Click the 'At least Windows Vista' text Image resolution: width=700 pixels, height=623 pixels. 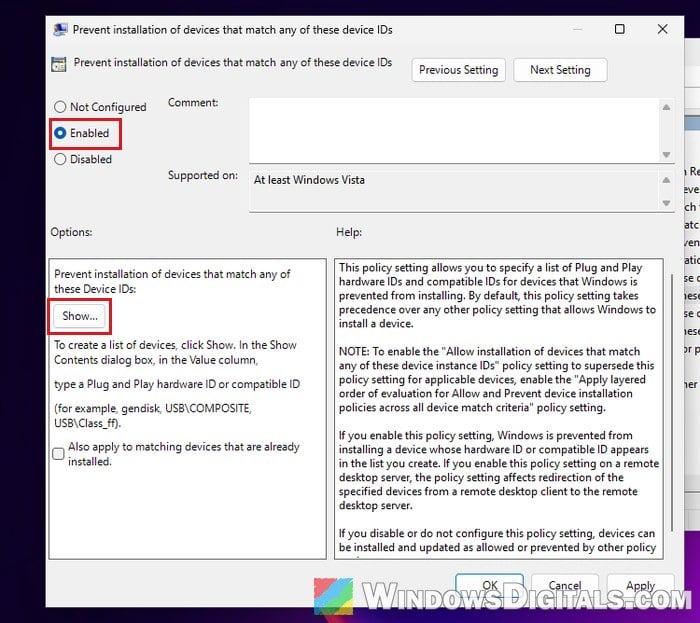tap(309, 180)
